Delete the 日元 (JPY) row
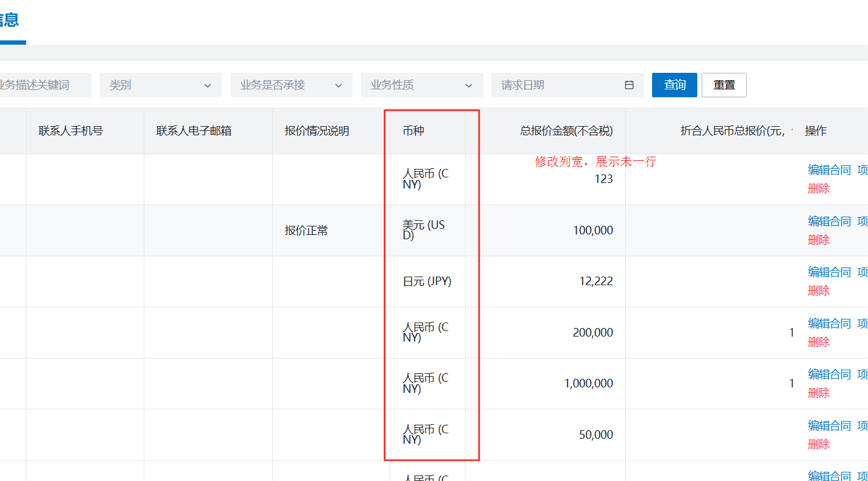Viewport: 868px width, 481px height. click(818, 291)
